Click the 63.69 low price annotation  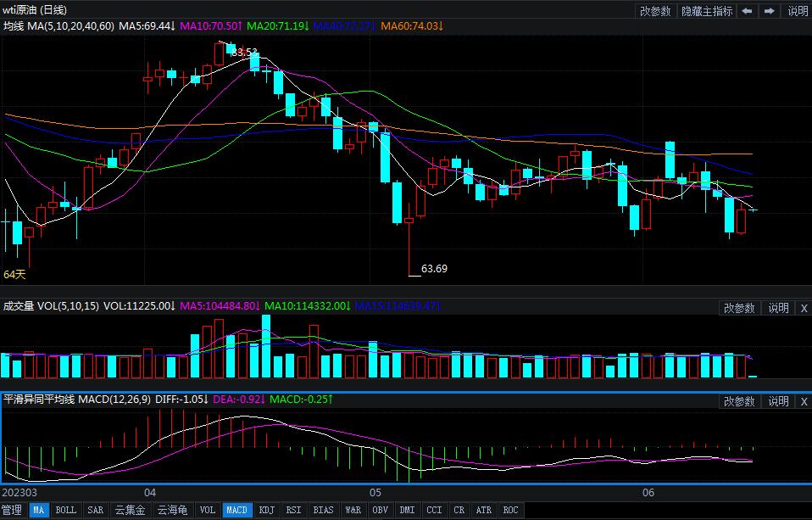435,269
